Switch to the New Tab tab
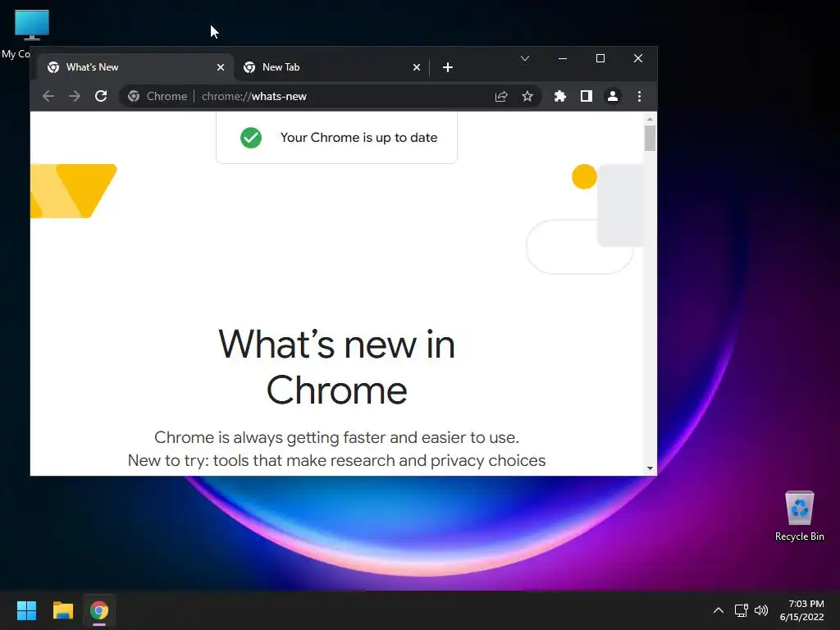840x630 pixels. click(x=332, y=67)
